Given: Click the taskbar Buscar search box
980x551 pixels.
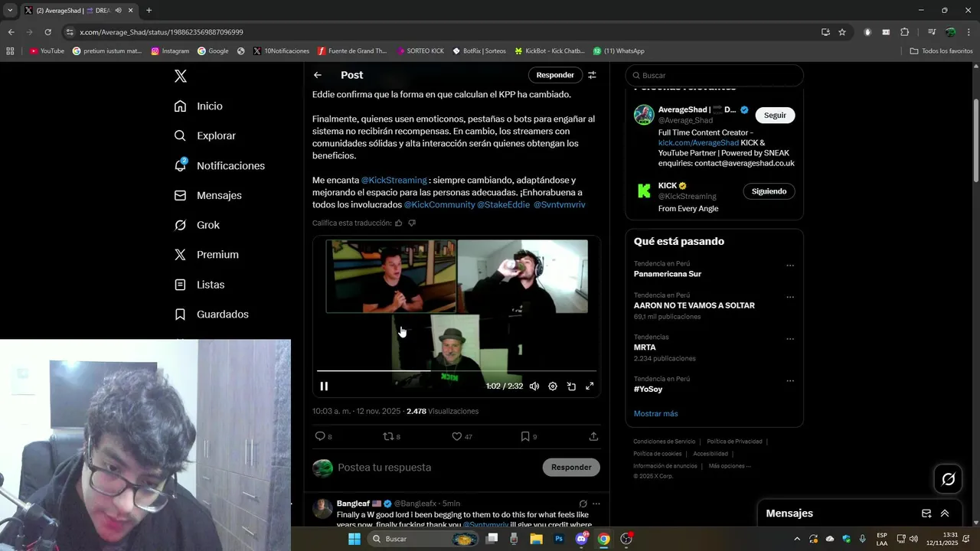Looking at the screenshot, I should pyautogui.click(x=423, y=539).
